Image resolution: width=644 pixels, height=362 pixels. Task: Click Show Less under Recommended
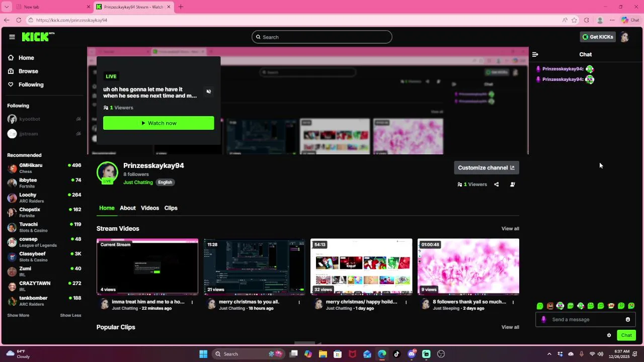(70, 316)
